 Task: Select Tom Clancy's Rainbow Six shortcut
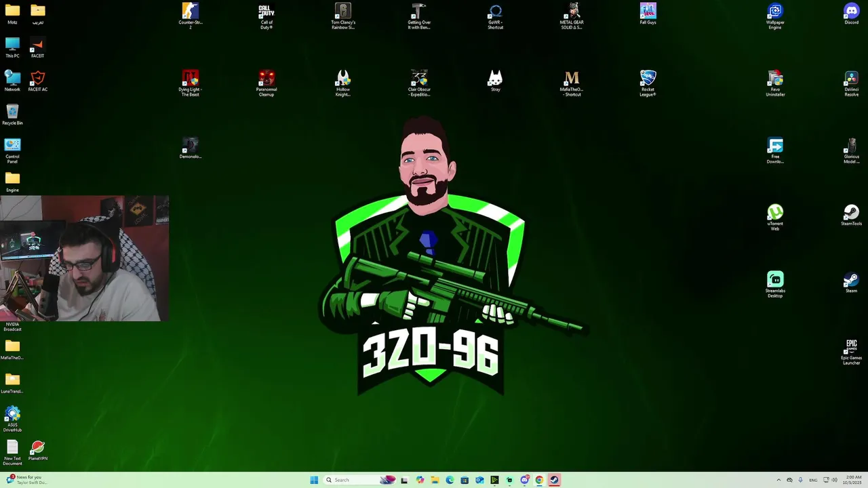tap(343, 16)
